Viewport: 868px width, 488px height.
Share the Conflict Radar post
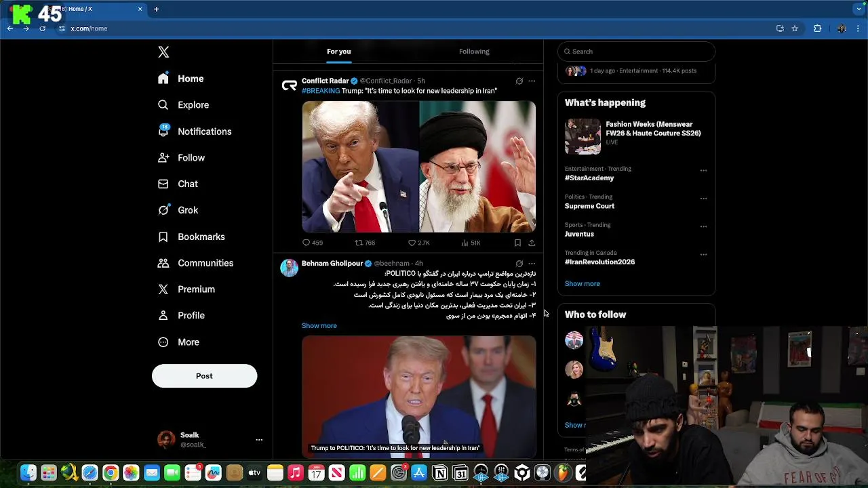pyautogui.click(x=532, y=243)
